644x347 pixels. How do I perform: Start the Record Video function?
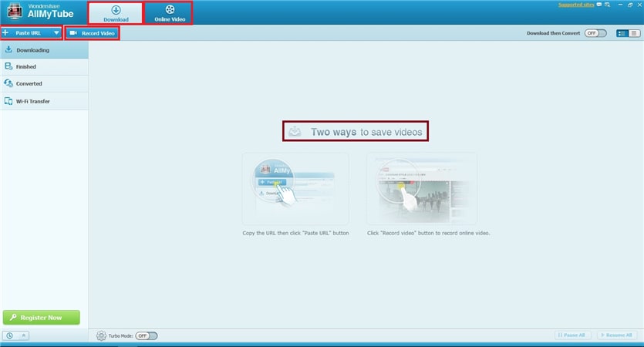coord(92,33)
